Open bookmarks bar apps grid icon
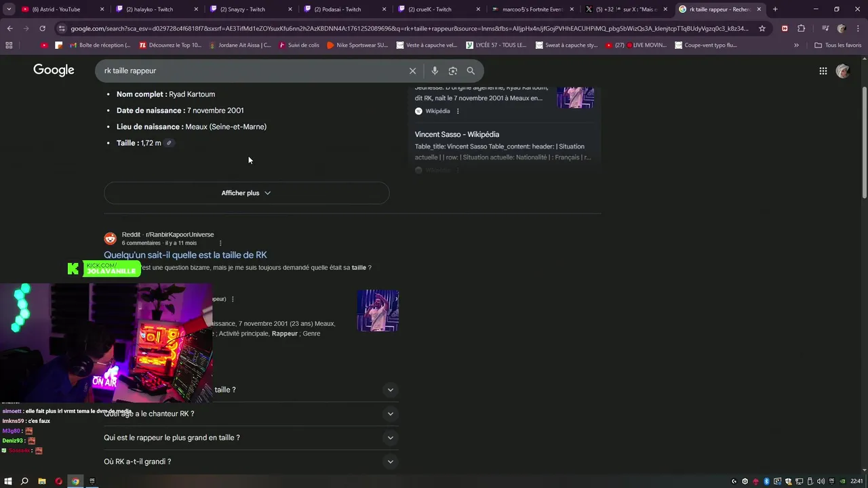 coord(9,45)
